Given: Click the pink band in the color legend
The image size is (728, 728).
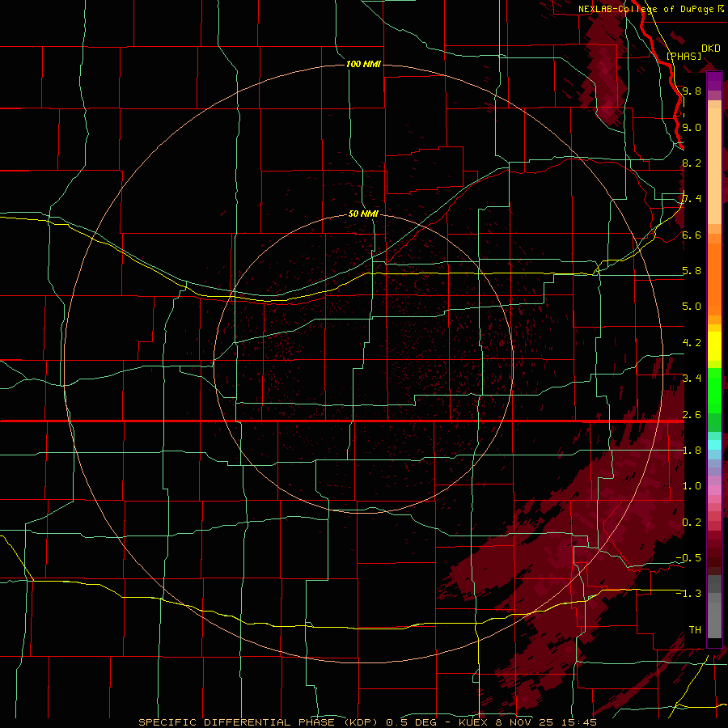Looking at the screenshot, I should click(714, 490).
